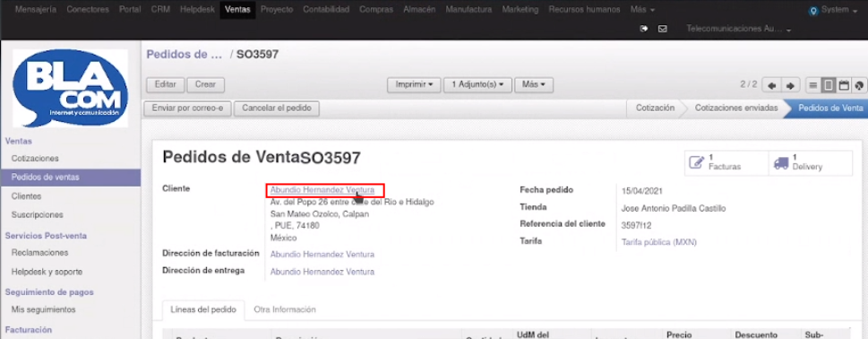Click Tienda value Jose Antonio Padilla Castillo

(673, 208)
